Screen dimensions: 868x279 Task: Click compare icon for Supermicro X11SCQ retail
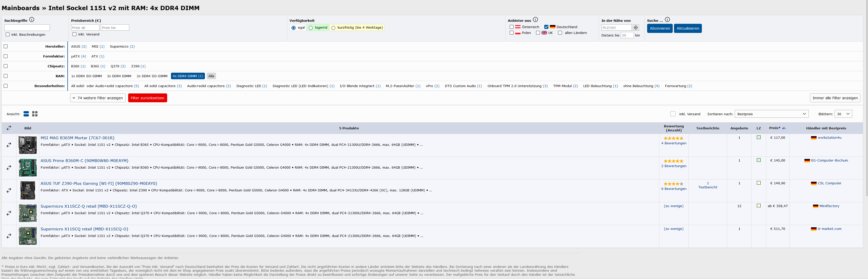point(9,236)
